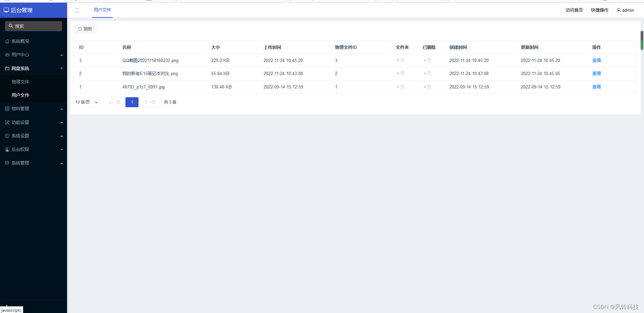
Task: Go to page 1 in pagination
Action: click(132, 102)
